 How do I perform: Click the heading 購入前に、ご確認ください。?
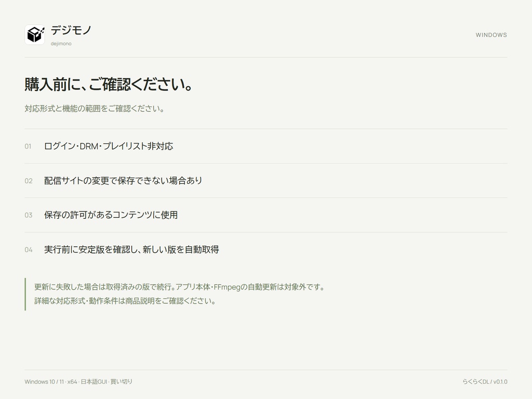(109, 84)
